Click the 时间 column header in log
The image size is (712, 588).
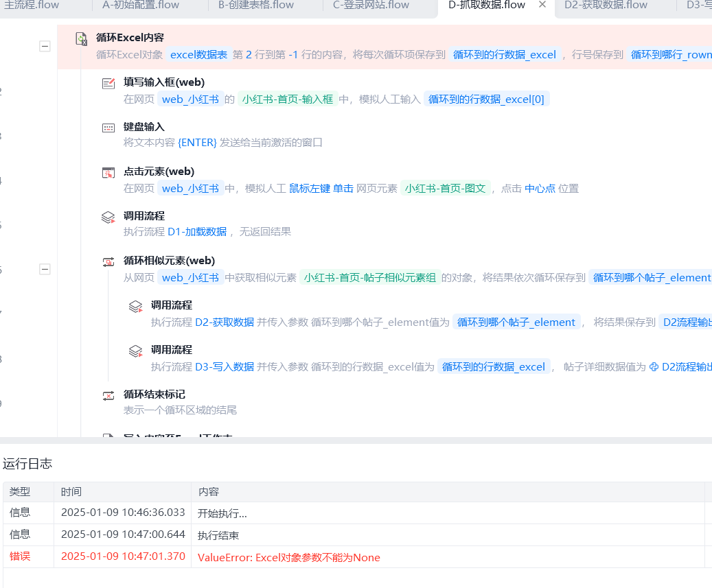click(x=71, y=492)
